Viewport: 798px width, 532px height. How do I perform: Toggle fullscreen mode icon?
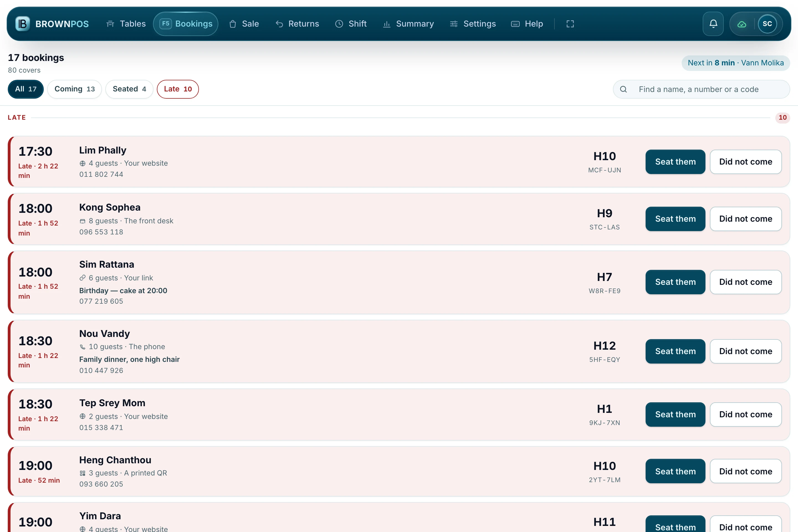click(x=570, y=24)
